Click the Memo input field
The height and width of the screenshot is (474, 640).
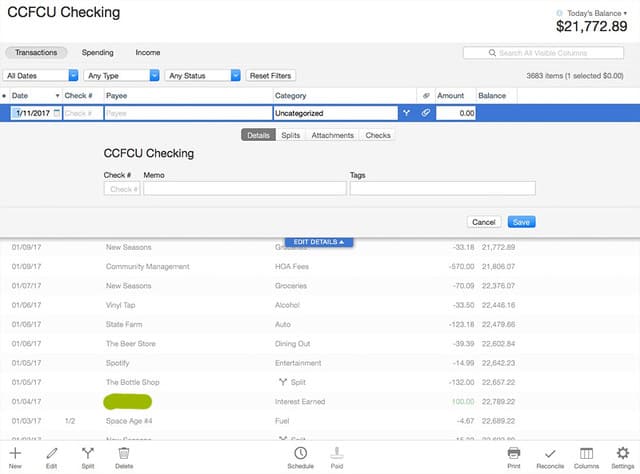[245, 189]
